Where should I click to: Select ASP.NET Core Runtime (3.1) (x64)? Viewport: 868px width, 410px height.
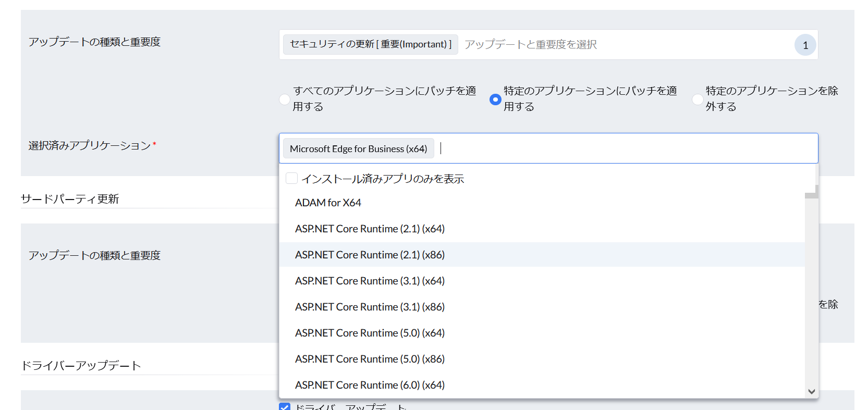tap(370, 281)
